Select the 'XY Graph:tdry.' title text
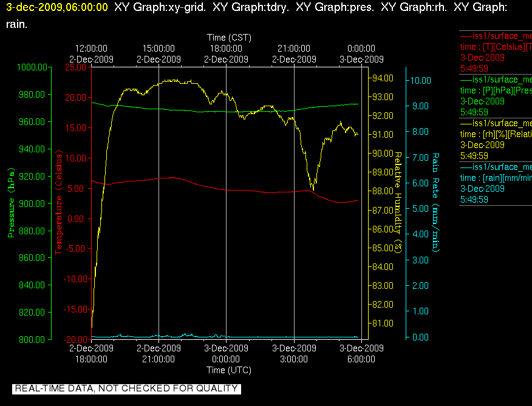The image size is (532, 406). [251, 7]
